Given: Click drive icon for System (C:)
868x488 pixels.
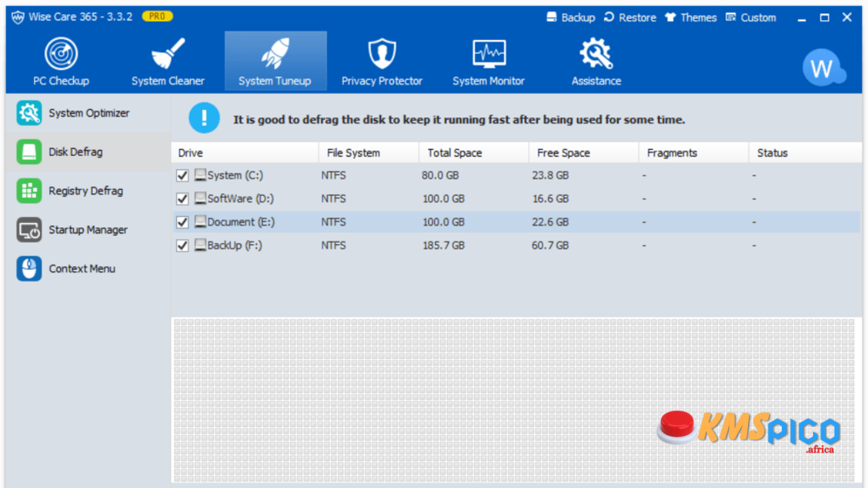Looking at the screenshot, I should [x=200, y=176].
